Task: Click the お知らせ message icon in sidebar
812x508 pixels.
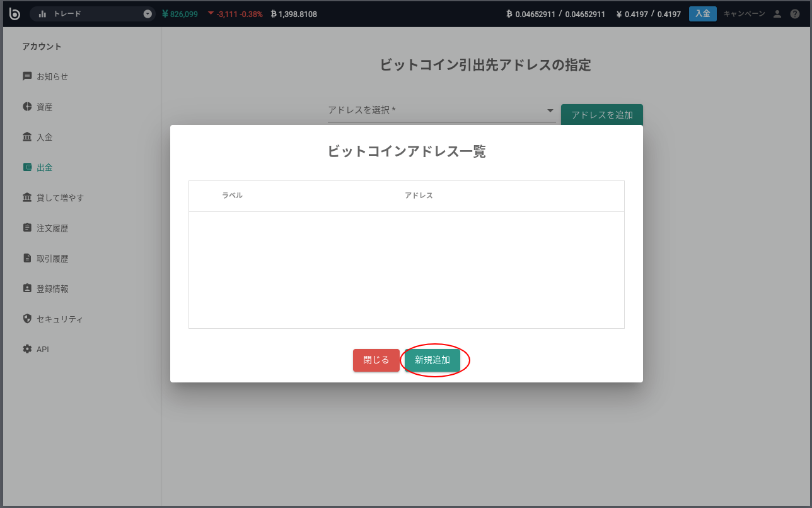Action: click(27, 76)
